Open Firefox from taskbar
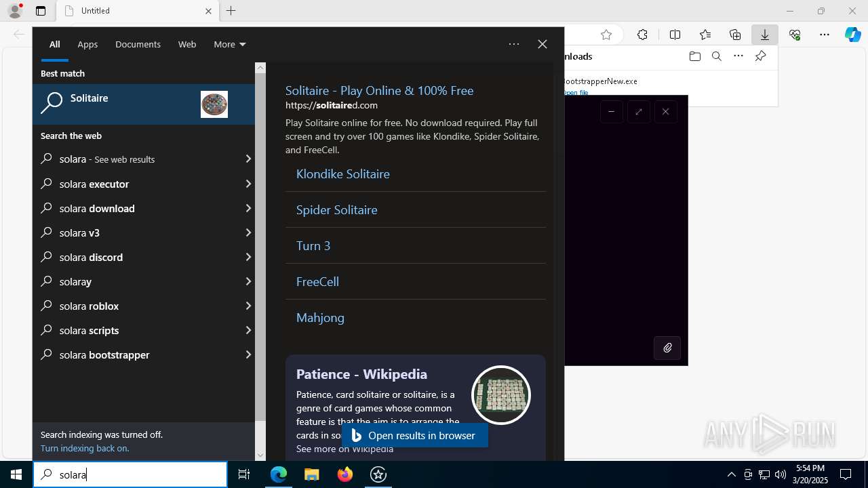 pos(345,474)
